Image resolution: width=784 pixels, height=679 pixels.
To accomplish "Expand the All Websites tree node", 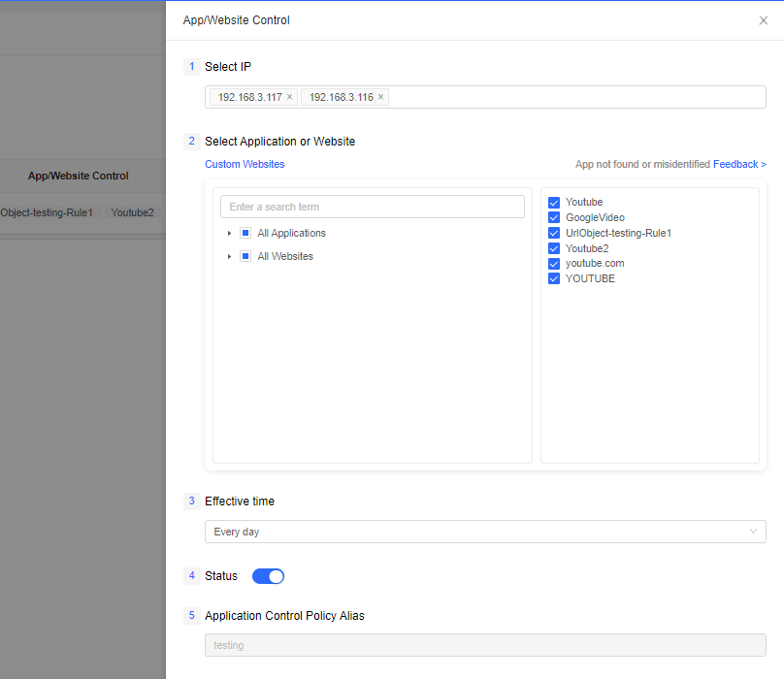I will coord(229,256).
